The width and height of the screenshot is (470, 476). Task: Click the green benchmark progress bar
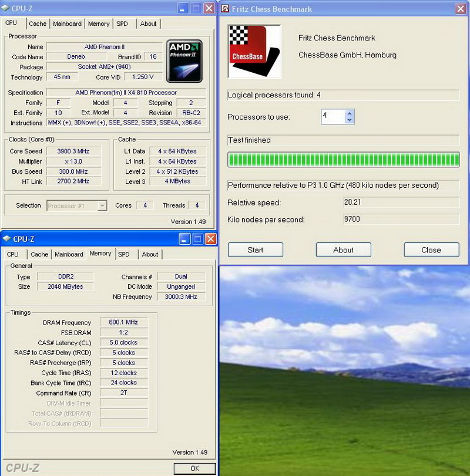[343, 160]
